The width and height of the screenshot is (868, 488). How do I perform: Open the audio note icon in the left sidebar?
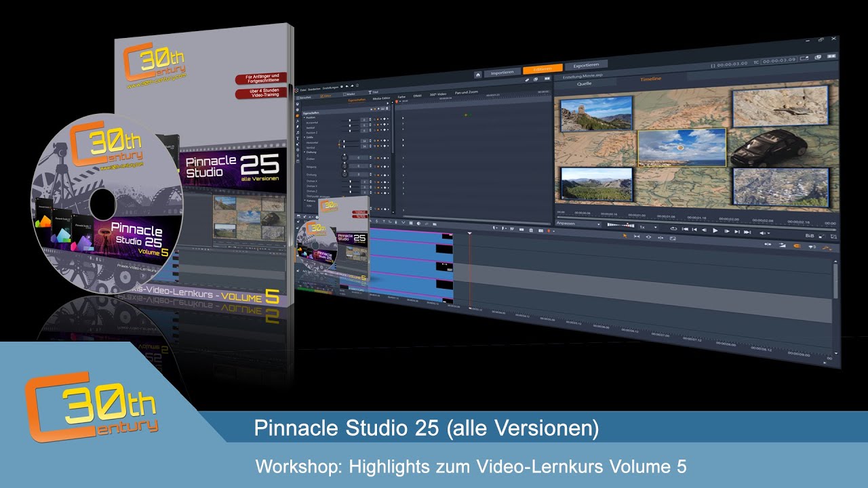click(x=298, y=133)
